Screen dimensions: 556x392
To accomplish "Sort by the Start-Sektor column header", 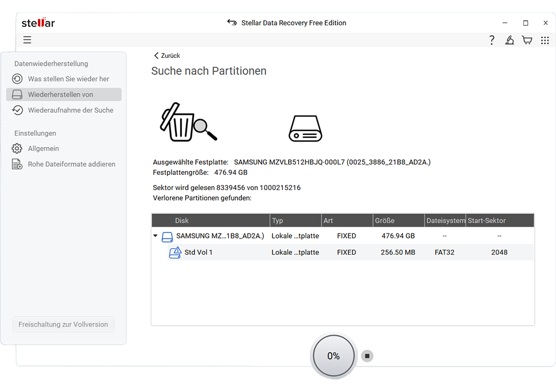I will click(x=500, y=220).
